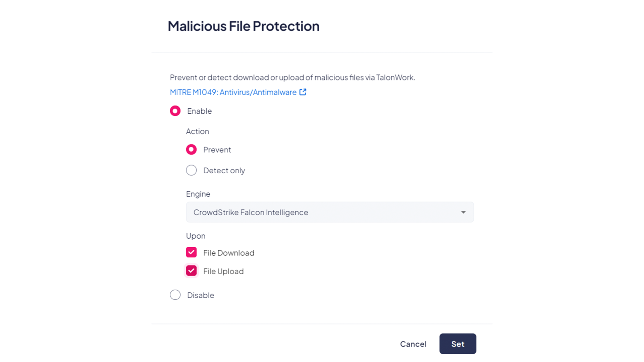644x362 pixels.
Task: Confirm with the Set button
Action: 458,344
